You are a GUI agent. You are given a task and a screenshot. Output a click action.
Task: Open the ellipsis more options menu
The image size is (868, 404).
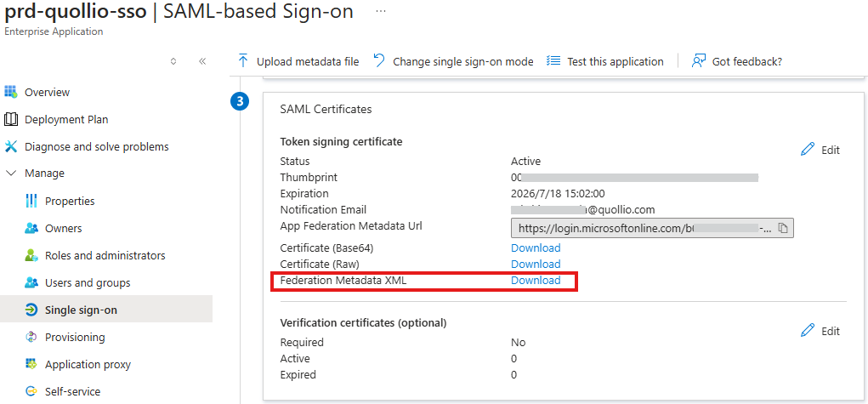(x=381, y=12)
